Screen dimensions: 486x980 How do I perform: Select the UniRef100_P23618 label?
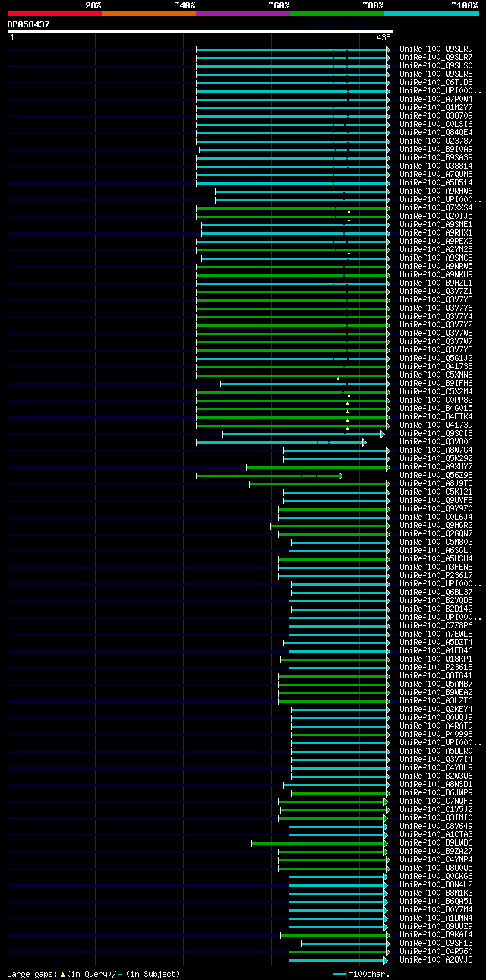tap(437, 668)
